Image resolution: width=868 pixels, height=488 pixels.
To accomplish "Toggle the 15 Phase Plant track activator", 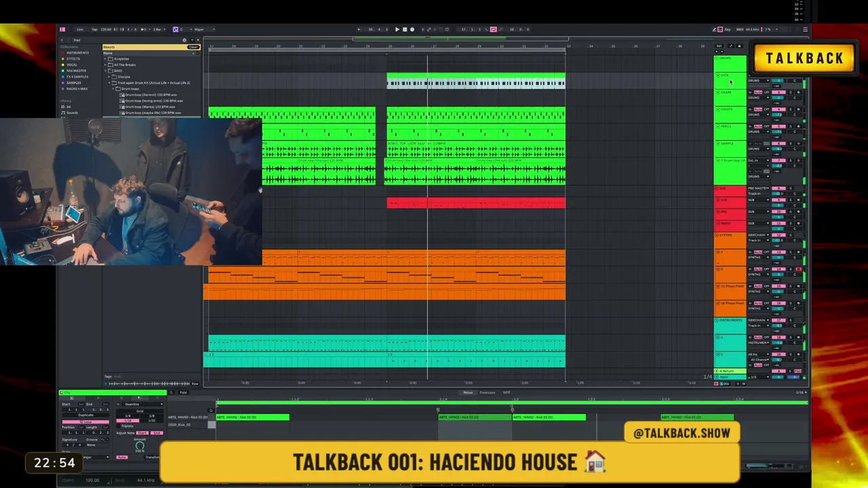I will point(780,286).
